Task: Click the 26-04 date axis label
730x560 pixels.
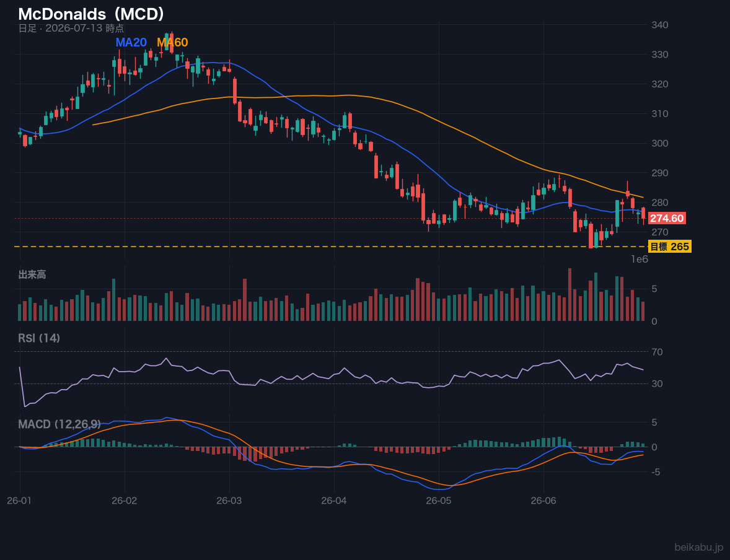Action: 334,501
